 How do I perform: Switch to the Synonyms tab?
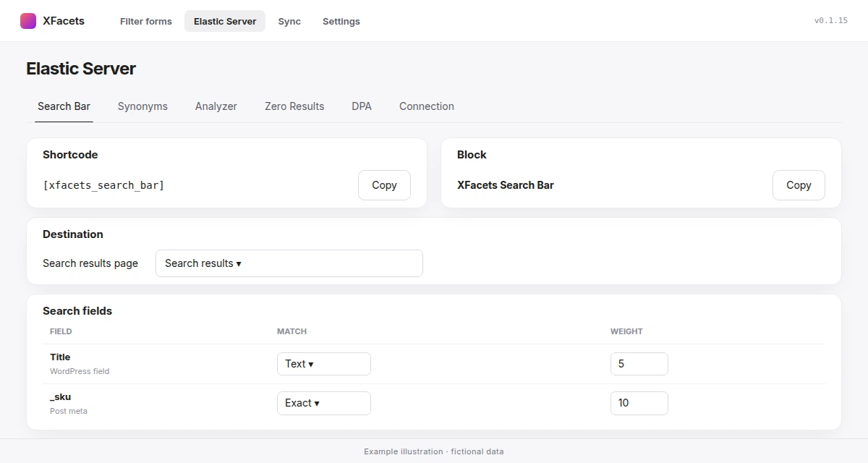point(142,106)
